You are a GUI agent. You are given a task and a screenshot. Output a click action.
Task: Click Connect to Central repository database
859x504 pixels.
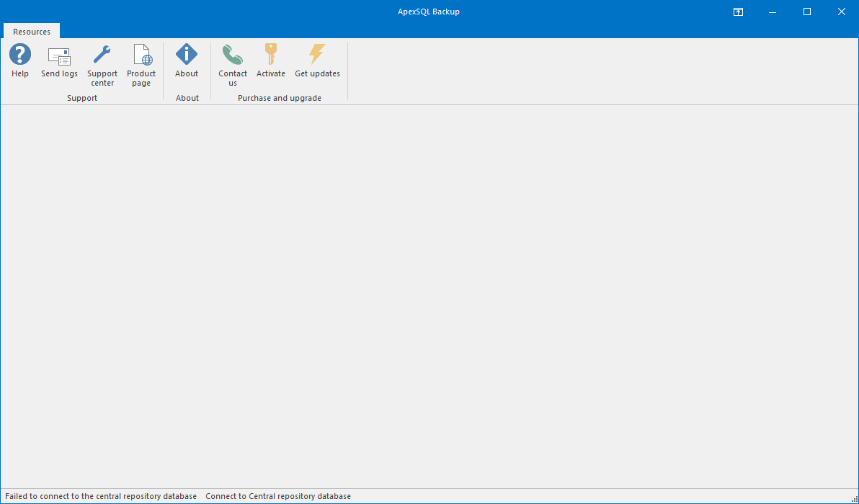[277, 496]
